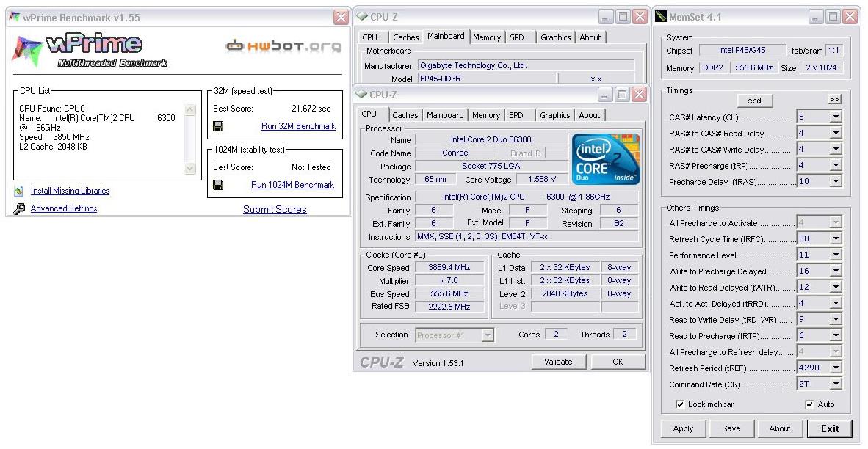Switch to Memory tab in front CPU-Z

(487, 115)
